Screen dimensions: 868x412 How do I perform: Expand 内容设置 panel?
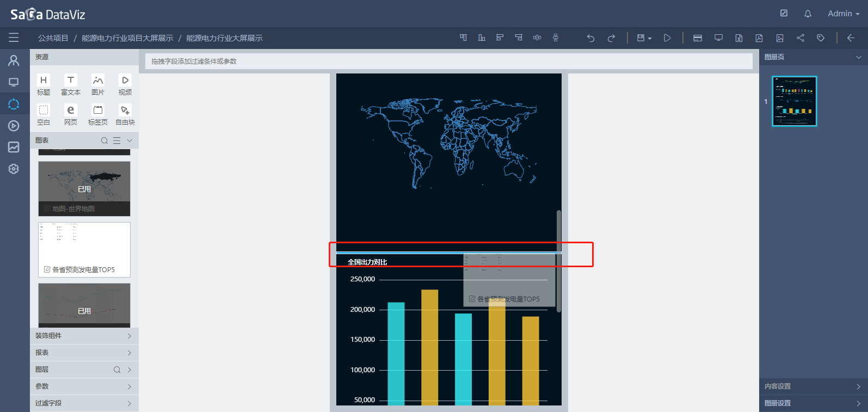coord(814,386)
